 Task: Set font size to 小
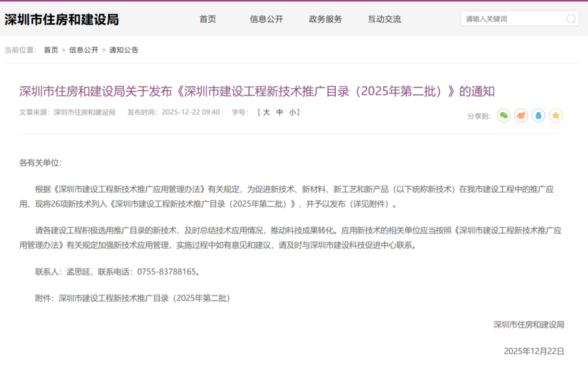pyautogui.click(x=292, y=112)
